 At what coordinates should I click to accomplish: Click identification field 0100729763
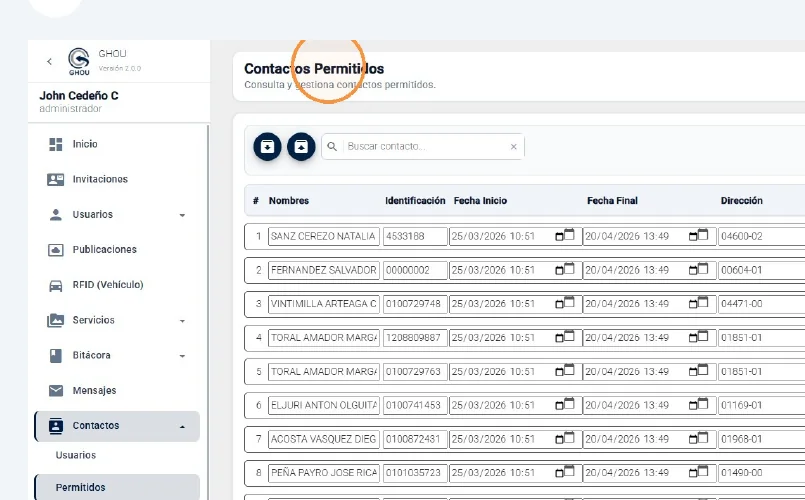415,372
